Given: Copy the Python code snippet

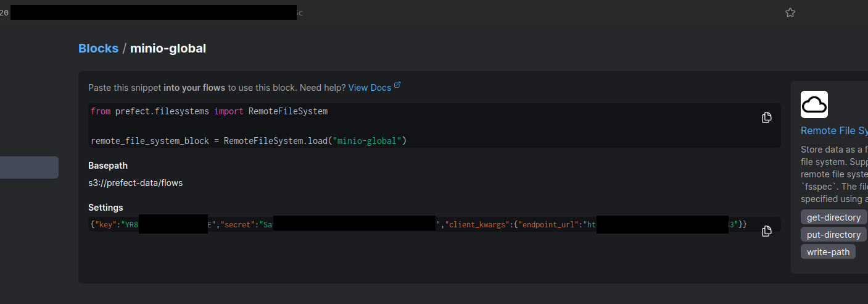Looking at the screenshot, I should [x=767, y=117].
